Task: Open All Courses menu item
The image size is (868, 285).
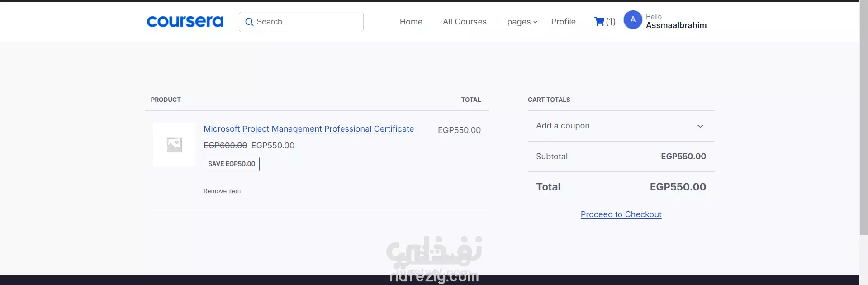Action: pyautogui.click(x=465, y=22)
